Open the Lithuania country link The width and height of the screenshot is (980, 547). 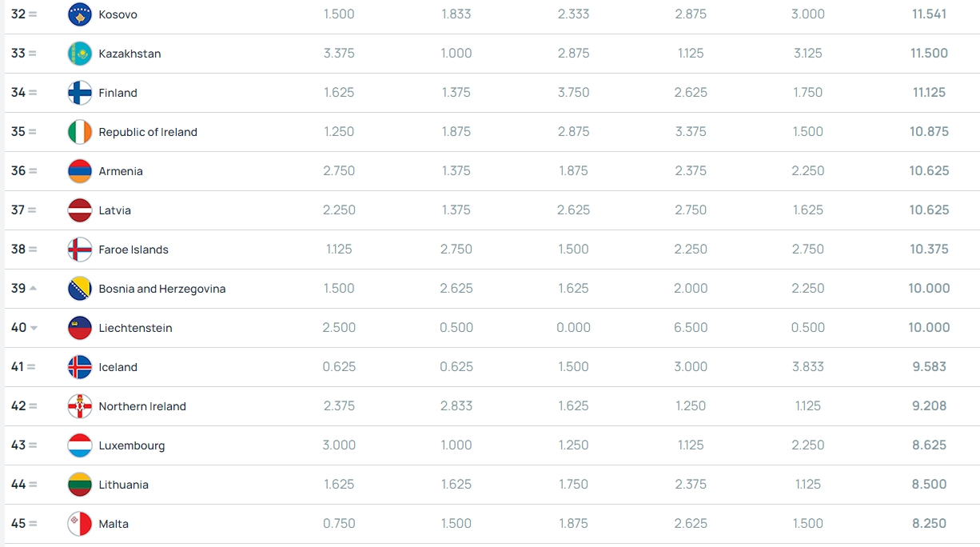[x=123, y=485]
